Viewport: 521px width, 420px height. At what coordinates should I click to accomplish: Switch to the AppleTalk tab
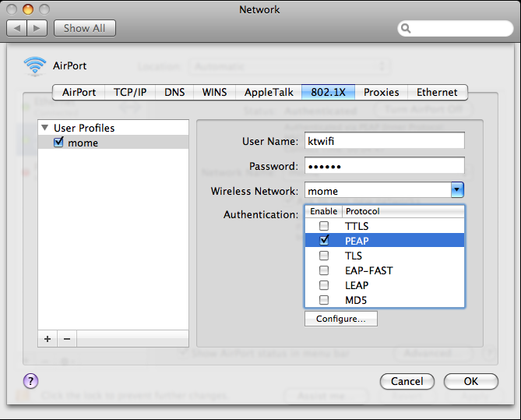click(269, 92)
